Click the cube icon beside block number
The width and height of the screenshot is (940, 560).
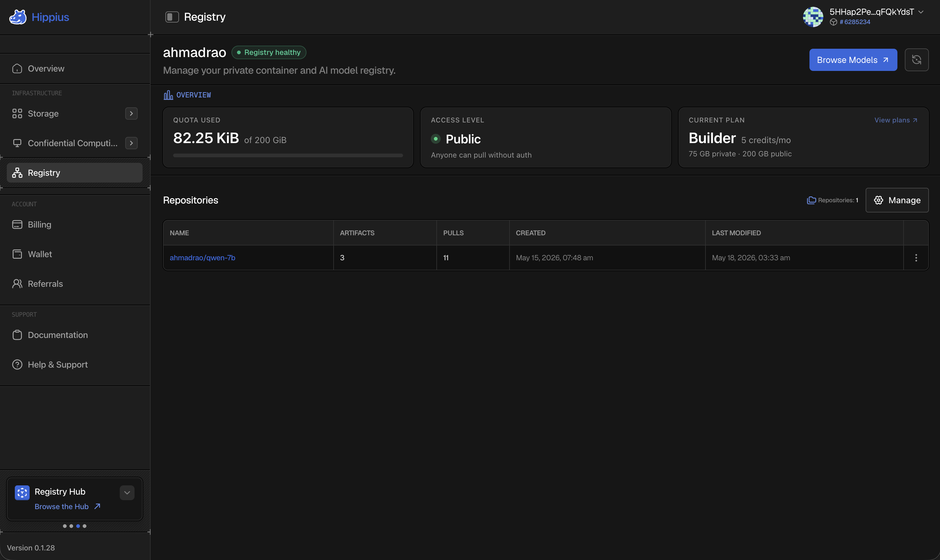[834, 22]
